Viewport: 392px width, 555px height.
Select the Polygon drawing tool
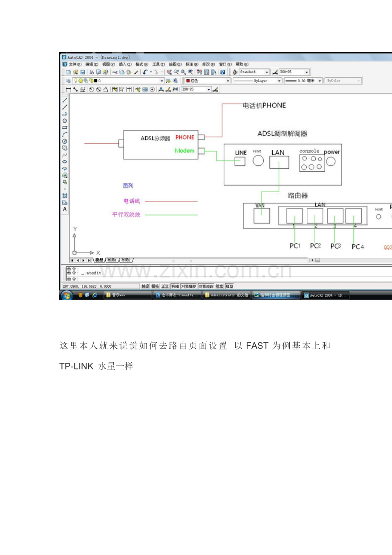coord(65,121)
